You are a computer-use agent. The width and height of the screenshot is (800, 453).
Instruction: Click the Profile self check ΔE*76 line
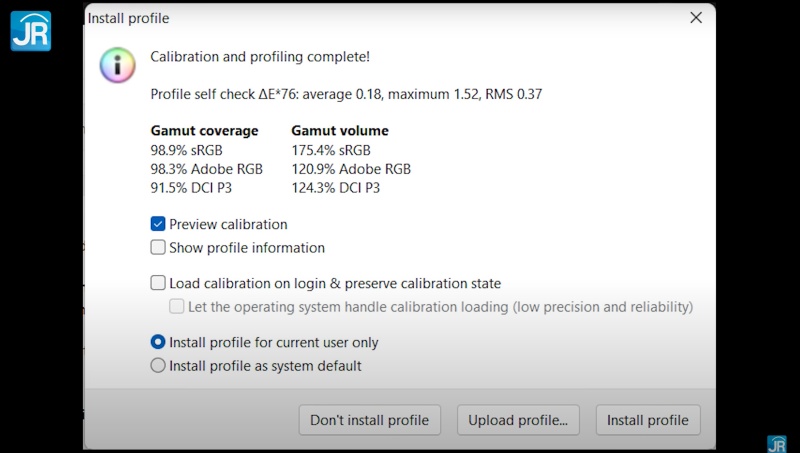pos(346,94)
